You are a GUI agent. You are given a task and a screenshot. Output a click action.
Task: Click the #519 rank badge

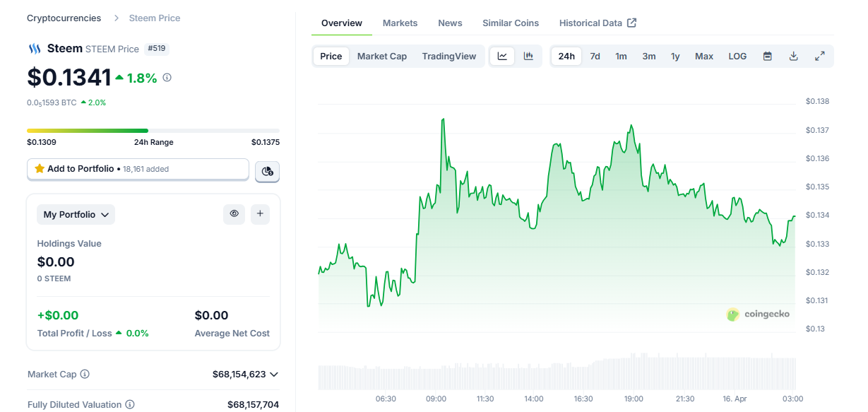pos(157,49)
